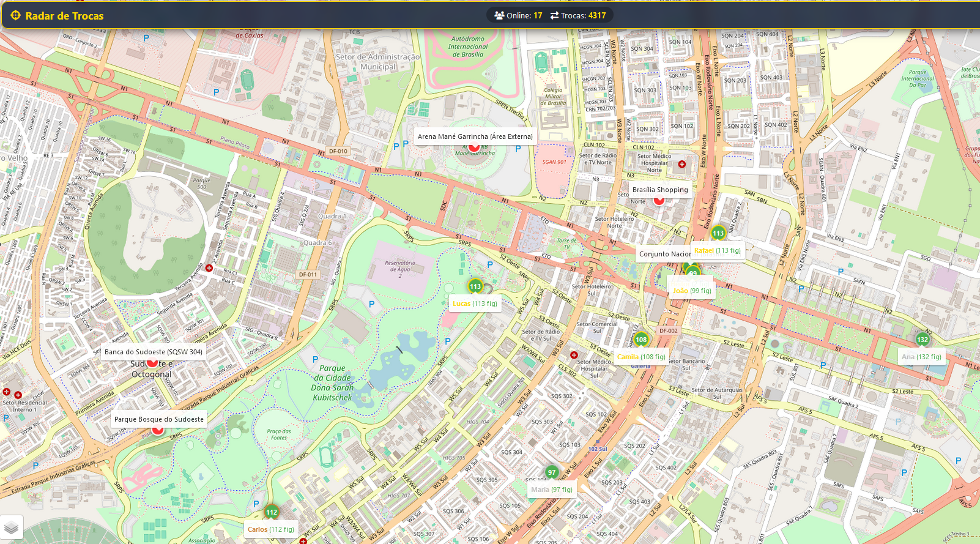This screenshot has height=544, width=980.
Task: Click the Parque Bosque do Sudoeste label
Action: [x=159, y=419]
